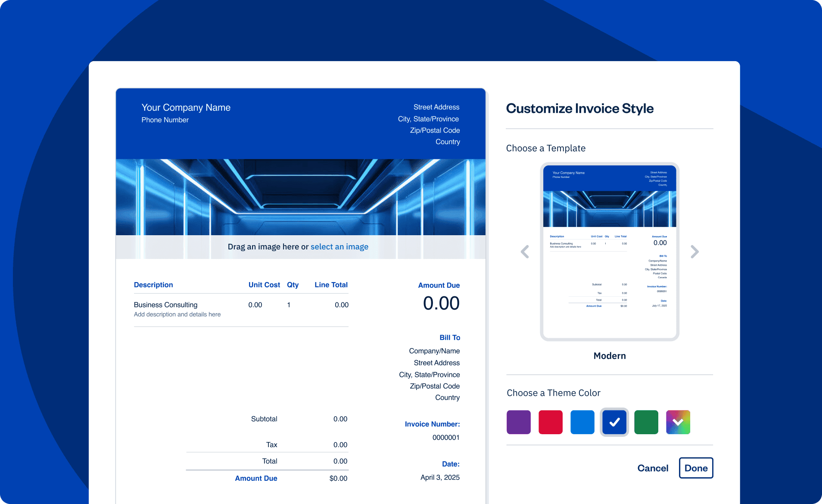Advance to the next invoice template
The width and height of the screenshot is (822, 504).
pyautogui.click(x=694, y=252)
